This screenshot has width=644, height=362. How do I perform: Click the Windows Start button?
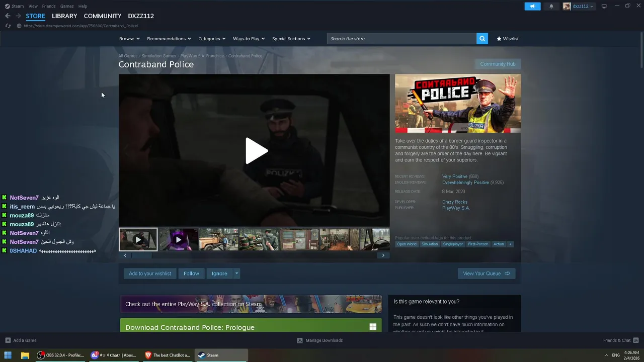(x=8, y=355)
